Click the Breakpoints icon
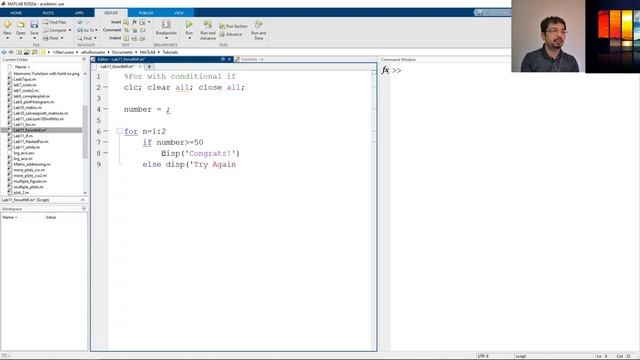The height and width of the screenshot is (360, 640). coord(166,24)
